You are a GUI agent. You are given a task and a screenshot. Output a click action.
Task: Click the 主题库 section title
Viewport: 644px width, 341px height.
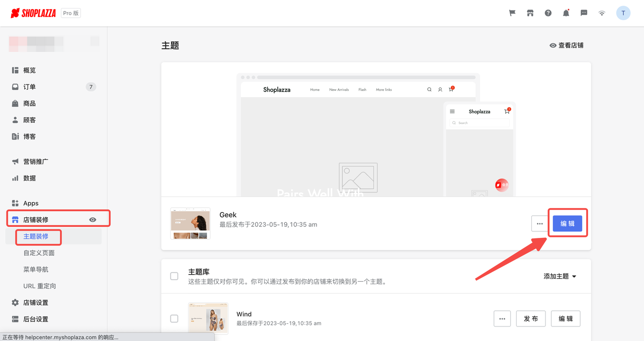[x=199, y=272]
